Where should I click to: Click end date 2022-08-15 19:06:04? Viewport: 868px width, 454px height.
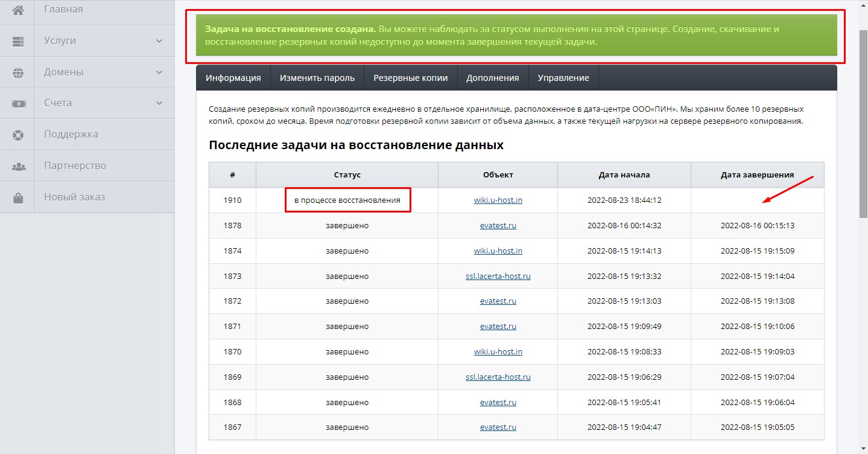pos(758,403)
